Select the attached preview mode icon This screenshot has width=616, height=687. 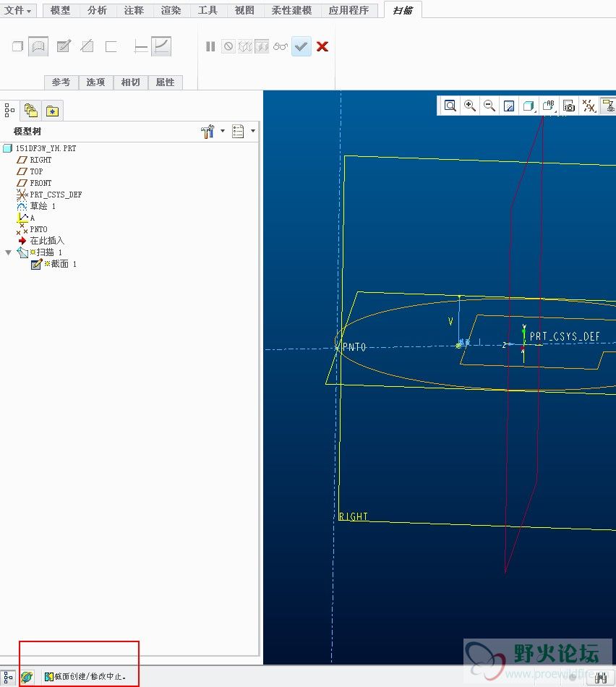point(262,46)
